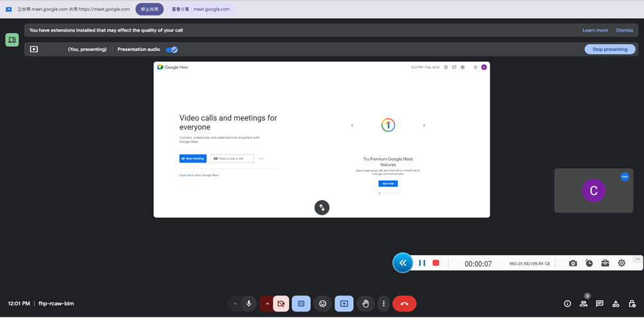Click the meeting code fhp-rcaw-bim

[x=56, y=304]
